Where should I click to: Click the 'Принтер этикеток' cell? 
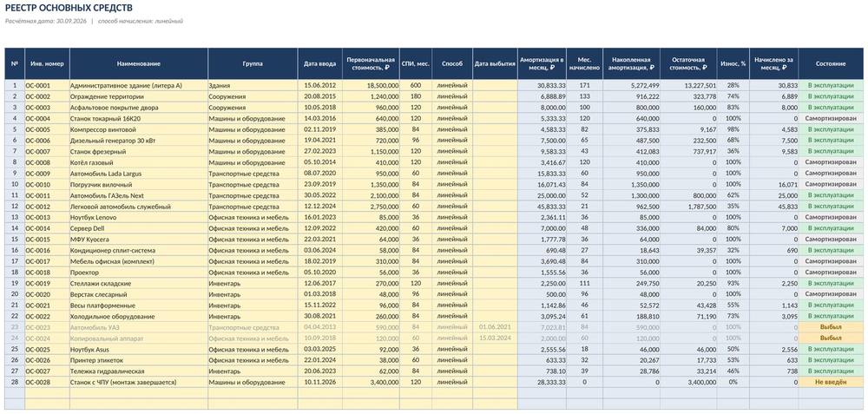coord(138,360)
